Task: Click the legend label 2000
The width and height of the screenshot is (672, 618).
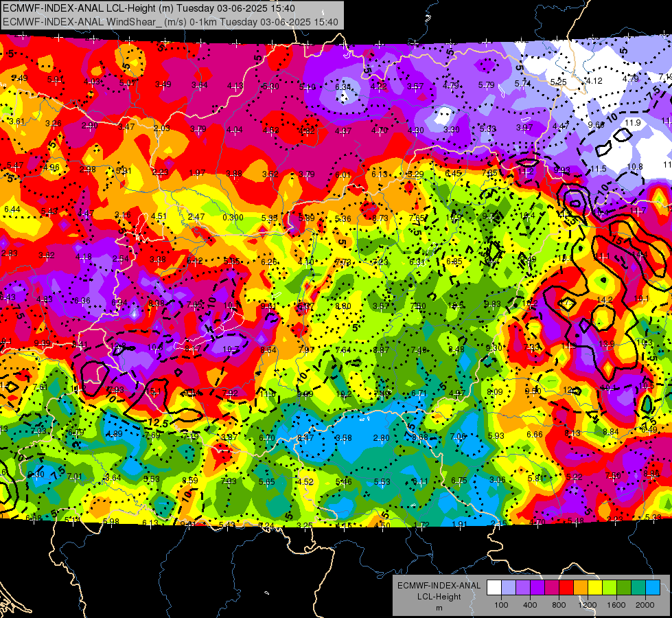Action: pos(645,605)
